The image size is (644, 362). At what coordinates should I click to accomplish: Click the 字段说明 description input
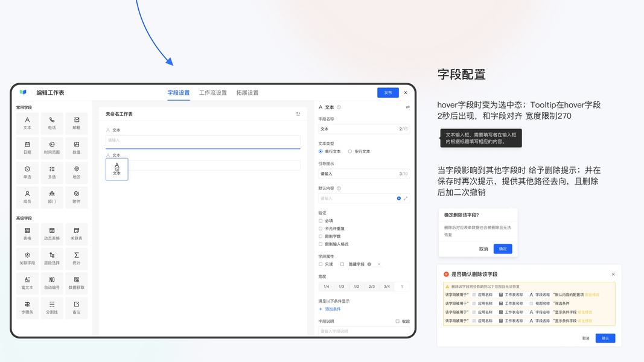tap(364, 331)
